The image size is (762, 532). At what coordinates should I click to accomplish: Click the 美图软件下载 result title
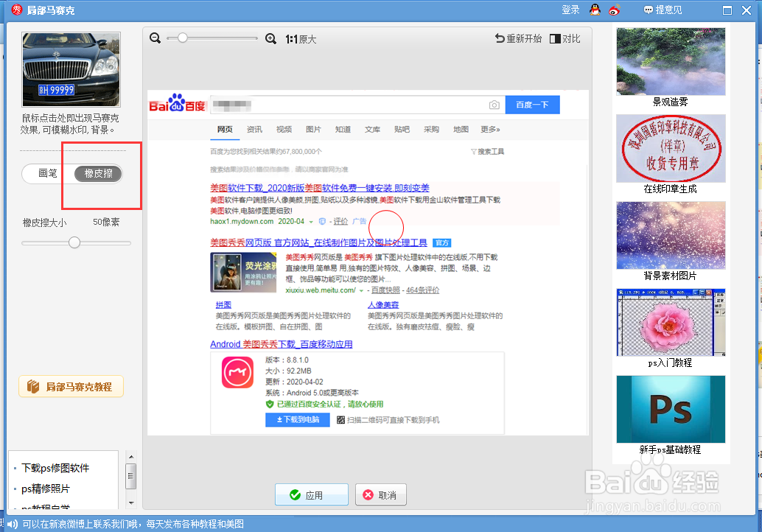pyautogui.click(x=320, y=188)
